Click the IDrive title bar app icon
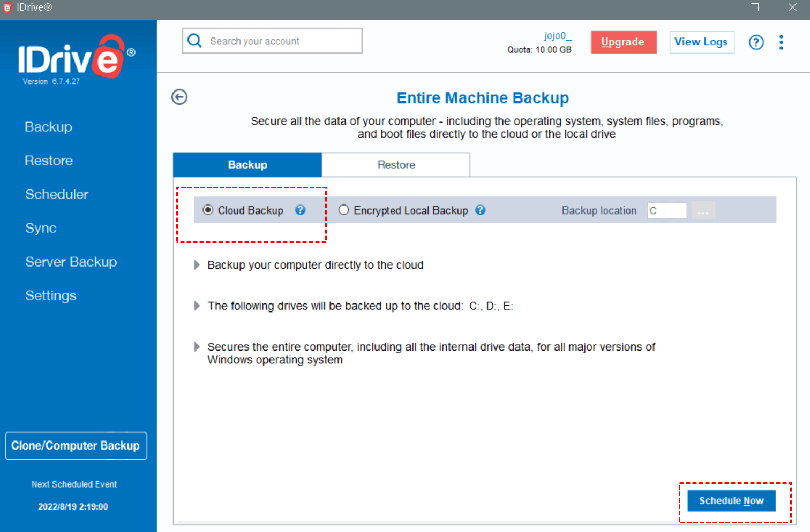Image resolution: width=810 pixels, height=532 pixels. (7, 7)
